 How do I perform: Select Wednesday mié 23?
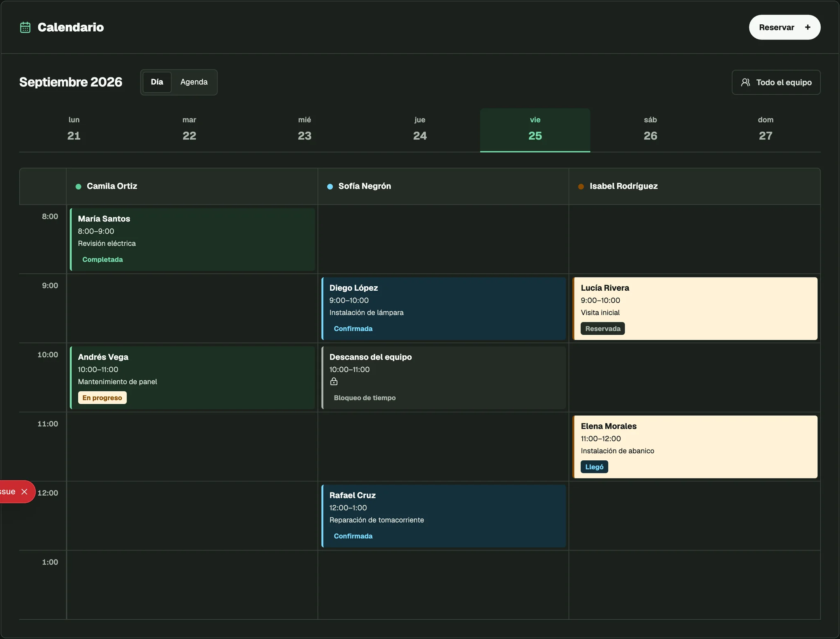click(x=305, y=130)
